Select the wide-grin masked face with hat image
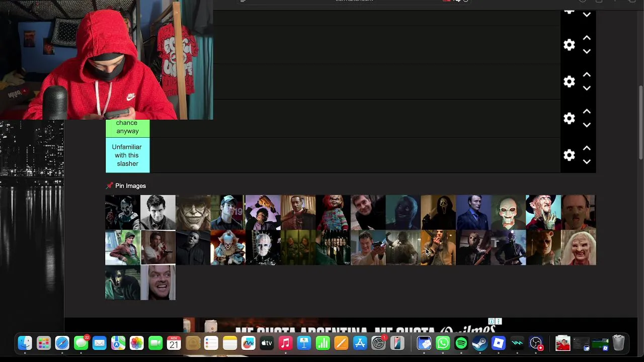The image size is (644, 362). coord(193,213)
